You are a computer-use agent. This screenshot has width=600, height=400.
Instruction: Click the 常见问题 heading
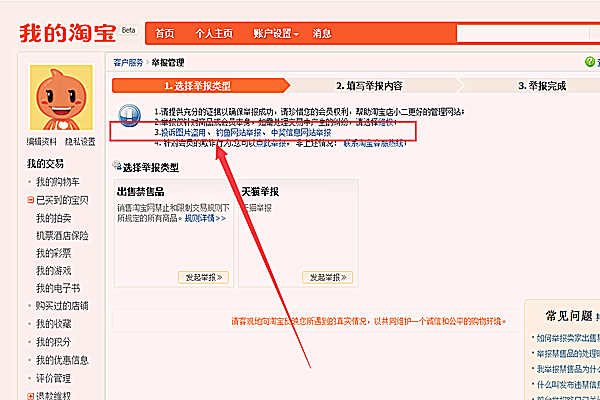(x=569, y=316)
